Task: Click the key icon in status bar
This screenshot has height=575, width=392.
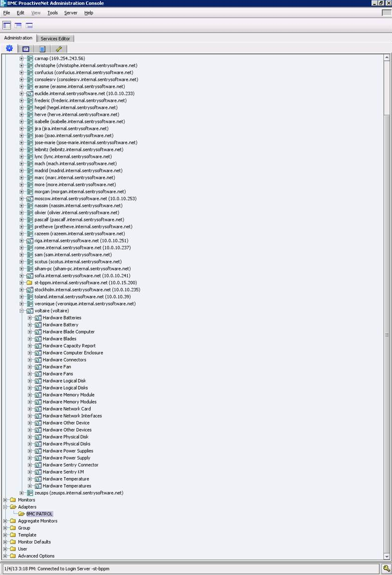Action: pos(387,569)
